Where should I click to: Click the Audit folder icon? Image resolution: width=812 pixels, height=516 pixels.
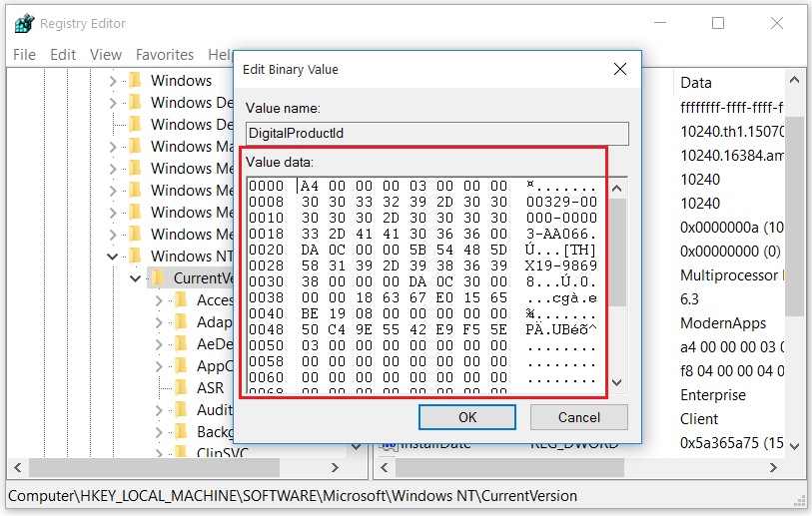181,410
